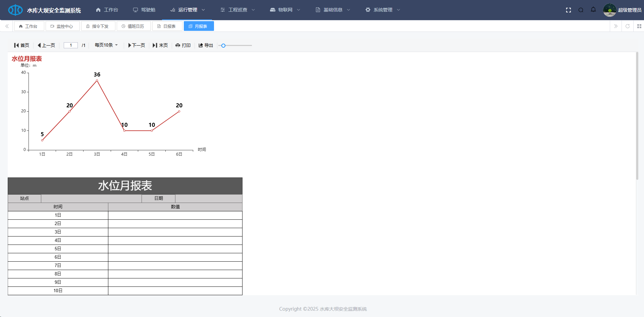Expand the 运行管理 menu
The height and width of the screenshot is (317, 644).
pyautogui.click(x=187, y=10)
